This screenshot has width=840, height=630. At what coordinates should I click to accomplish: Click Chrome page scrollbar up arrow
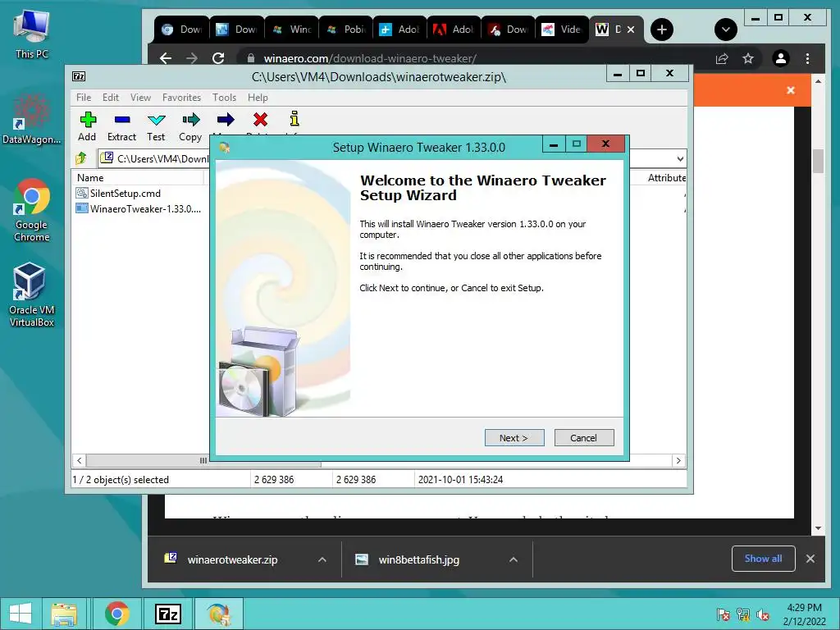tap(818, 81)
